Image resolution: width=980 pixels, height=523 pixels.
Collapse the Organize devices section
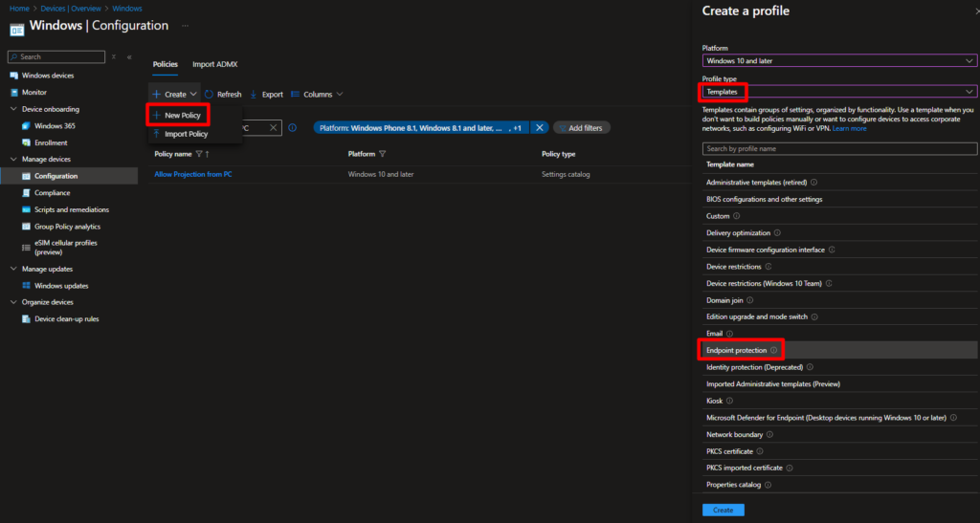[x=13, y=302]
